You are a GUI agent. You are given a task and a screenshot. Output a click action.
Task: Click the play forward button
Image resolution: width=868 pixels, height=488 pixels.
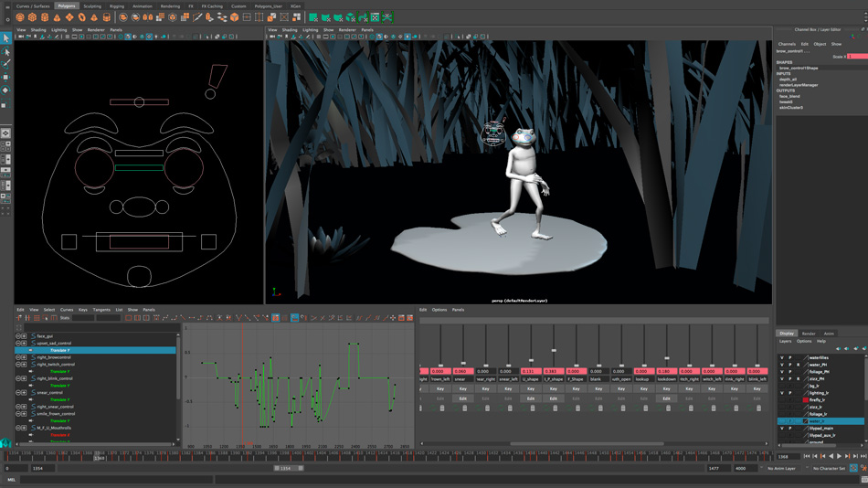tap(840, 456)
